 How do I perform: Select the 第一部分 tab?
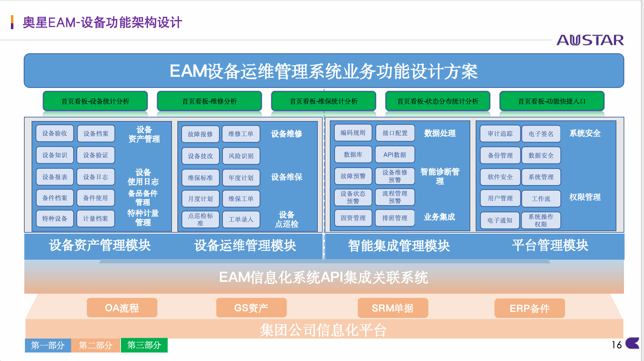48,345
